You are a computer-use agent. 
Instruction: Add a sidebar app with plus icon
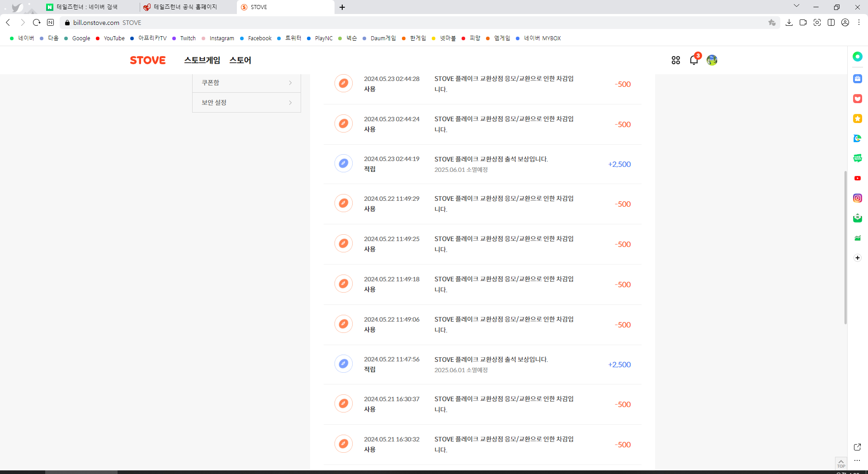click(x=858, y=258)
